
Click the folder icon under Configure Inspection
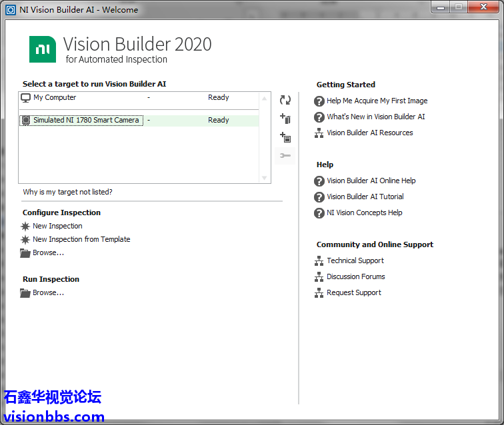click(x=26, y=253)
